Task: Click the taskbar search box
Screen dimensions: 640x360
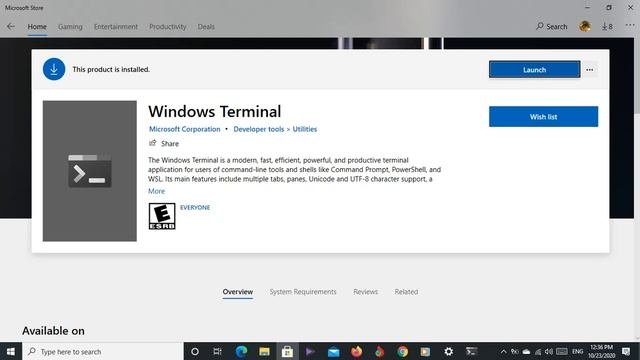Action: coord(102,351)
